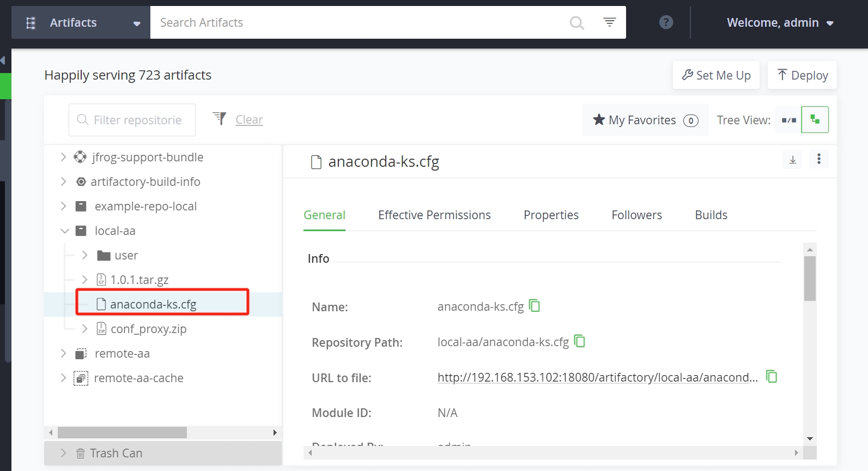This screenshot has width=868, height=471.
Task: Click the info panel vertical scrollbar thumb
Action: pos(810,278)
